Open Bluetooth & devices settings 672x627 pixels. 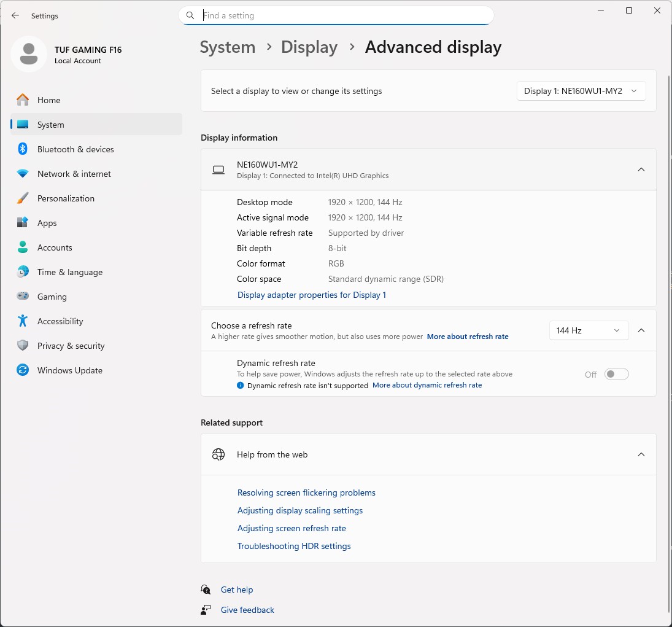coord(96,149)
